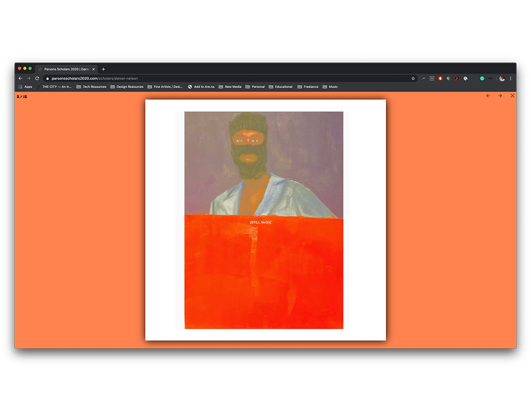The height and width of the screenshot is (420, 531).
Task: Go to the previous gallery image arrow
Action: [x=488, y=96]
